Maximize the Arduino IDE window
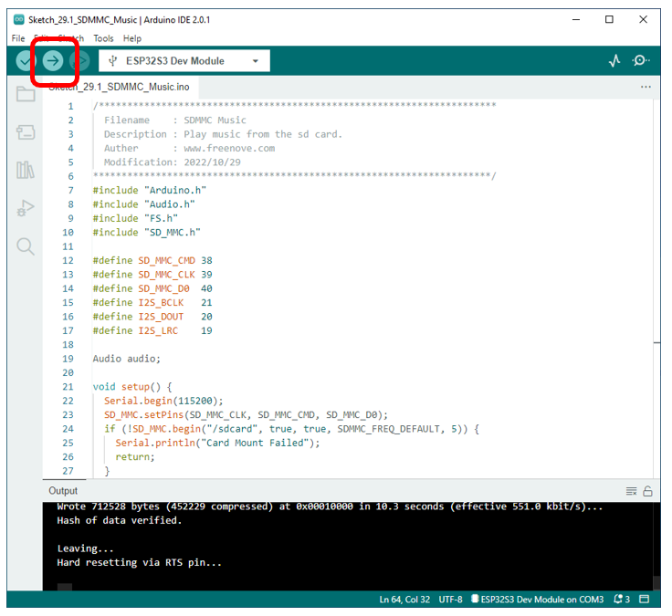This screenshot has height=616, width=672. tap(609, 20)
